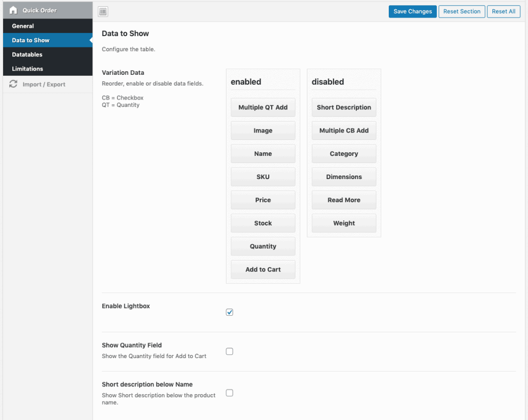Viewport: 528px width, 420px height.
Task: Click the SKU field in enabled list
Action: click(263, 177)
